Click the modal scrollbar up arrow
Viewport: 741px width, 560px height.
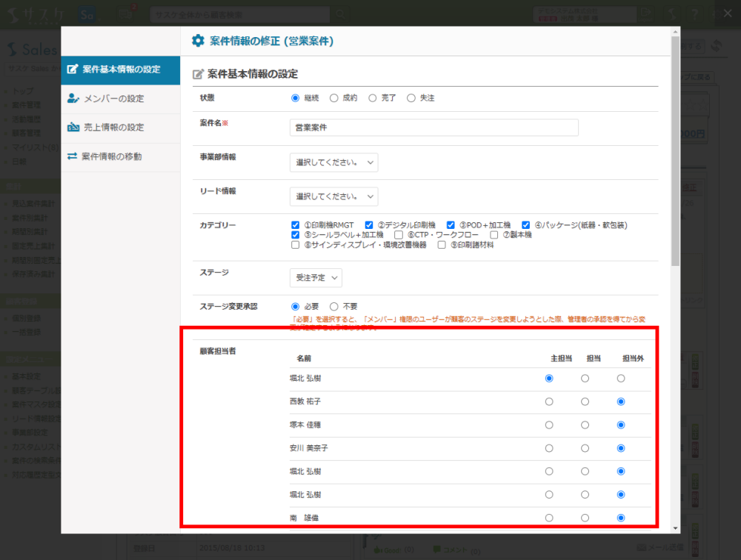(x=675, y=31)
